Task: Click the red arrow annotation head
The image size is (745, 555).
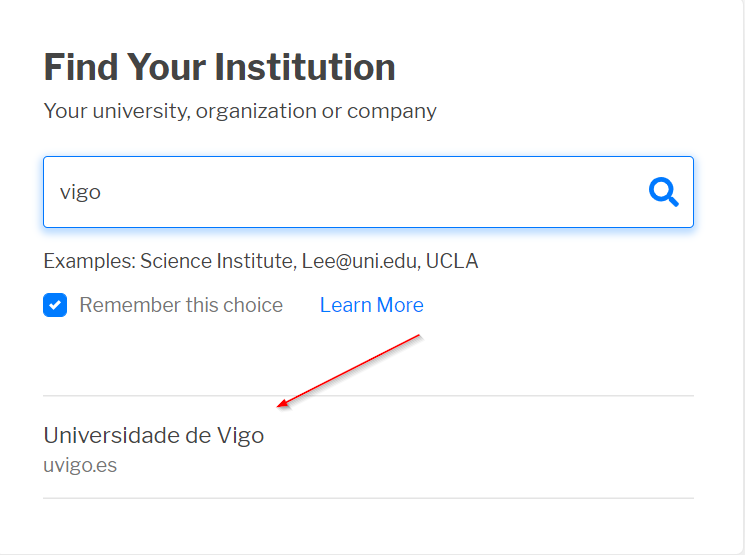Action: point(283,404)
